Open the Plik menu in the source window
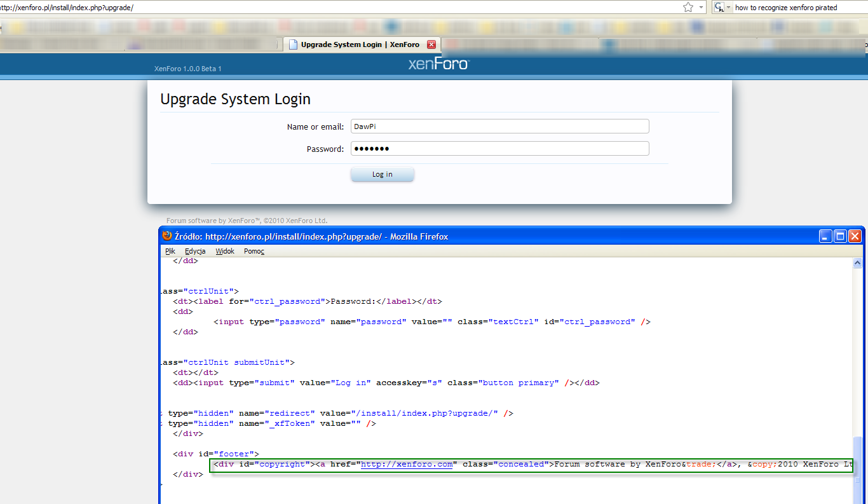Screen dimensions: 868x504 170,251
